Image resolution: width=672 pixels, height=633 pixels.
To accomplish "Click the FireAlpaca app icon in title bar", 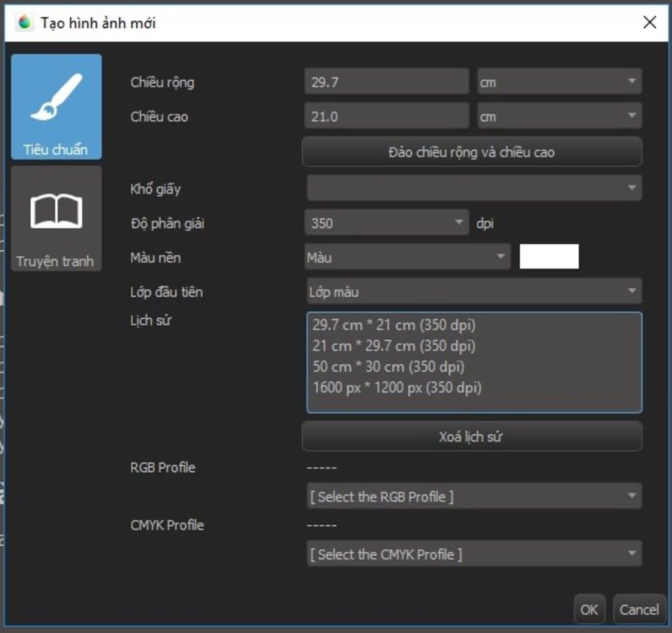I will click(24, 22).
